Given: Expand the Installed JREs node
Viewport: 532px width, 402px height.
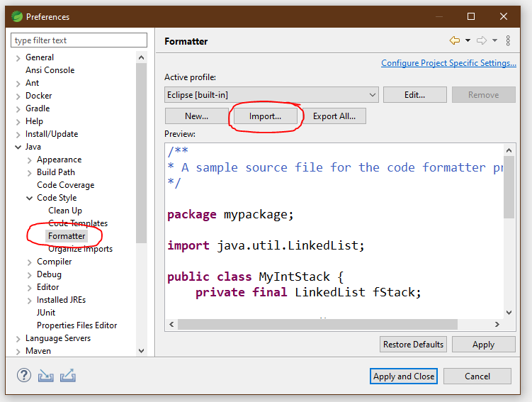Looking at the screenshot, I should (30, 301).
